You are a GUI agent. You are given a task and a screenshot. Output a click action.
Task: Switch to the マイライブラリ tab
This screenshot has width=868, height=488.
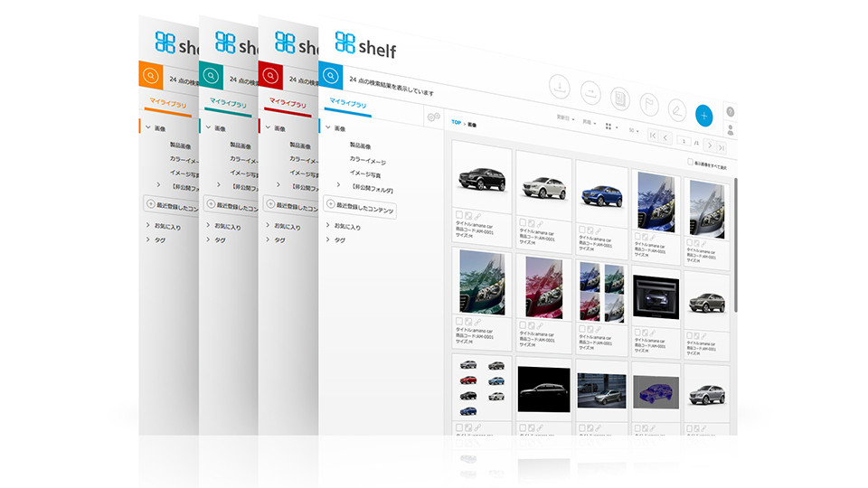pyautogui.click(x=348, y=105)
